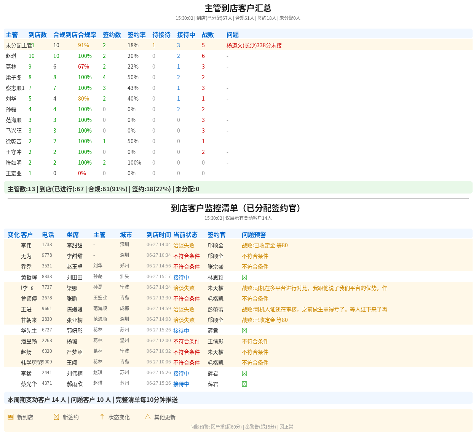Select 符如明 supervisor name
This screenshot has width=476, height=448.
click(x=14, y=163)
